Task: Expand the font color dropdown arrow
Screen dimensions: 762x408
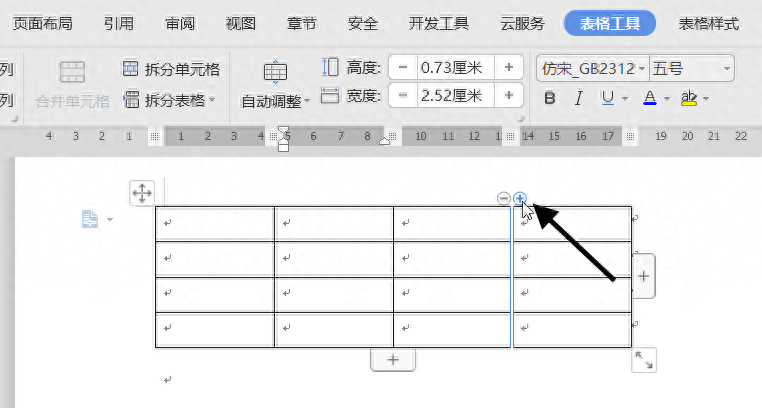Action: tap(667, 99)
